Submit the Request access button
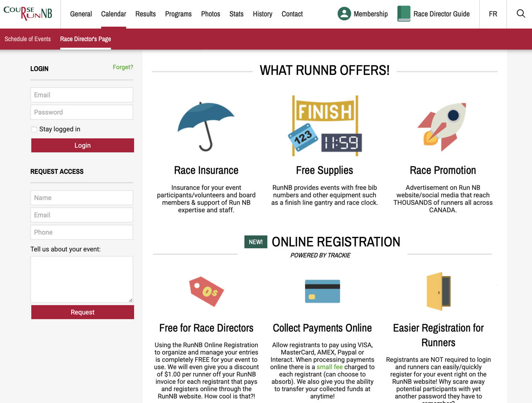The width and height of the screenshot is (532, 403). 82,312
